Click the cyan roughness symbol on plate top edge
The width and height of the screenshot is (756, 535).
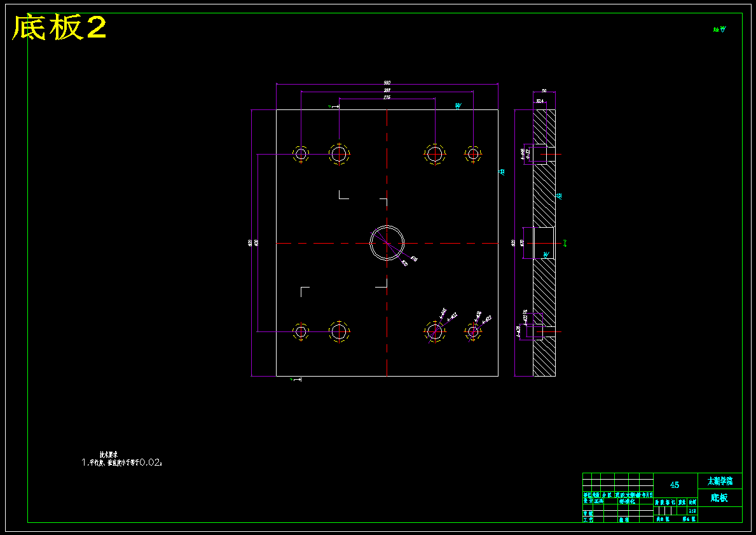458,106
